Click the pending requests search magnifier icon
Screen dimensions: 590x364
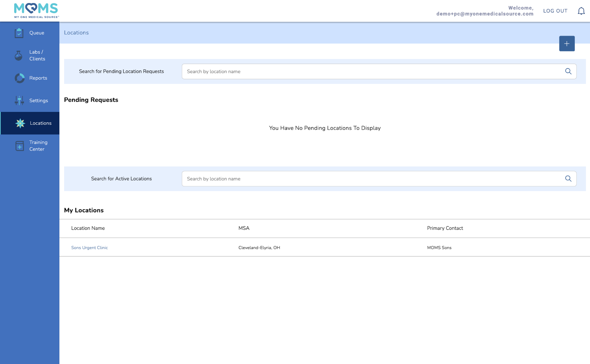click(568, 71)
